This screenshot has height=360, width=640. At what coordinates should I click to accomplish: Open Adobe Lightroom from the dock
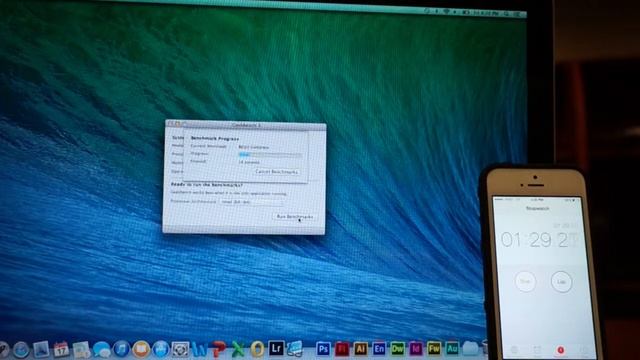click(x=276, y=349)
